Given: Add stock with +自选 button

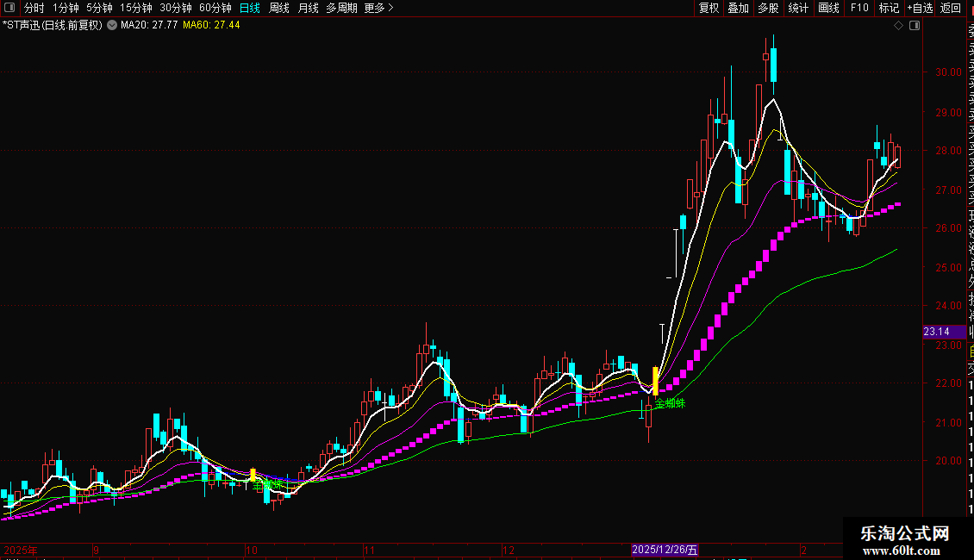Looking at the screenshot, I should coord(920,8).
